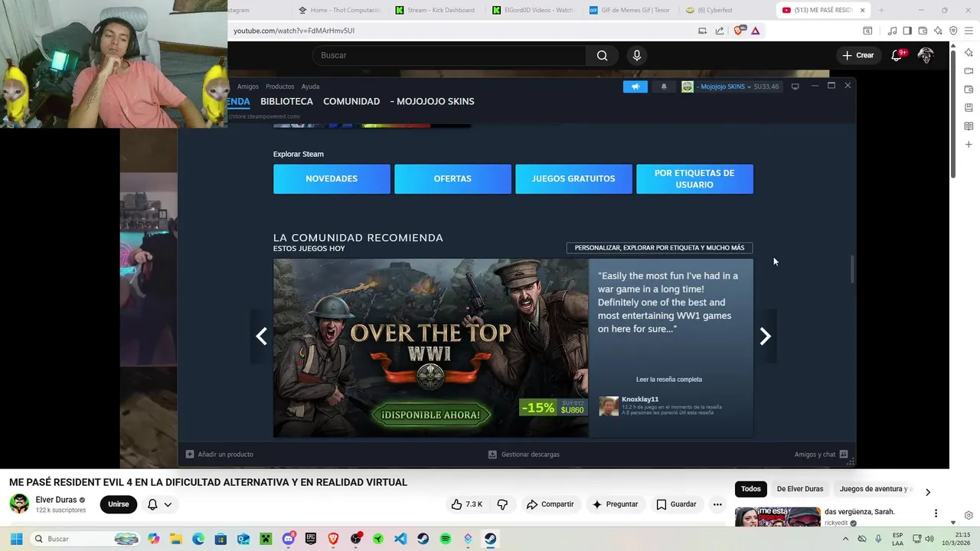Show hidden system tray icons chevron
Viewport: 980px width, 551px height.
click(x=845, y=539)
